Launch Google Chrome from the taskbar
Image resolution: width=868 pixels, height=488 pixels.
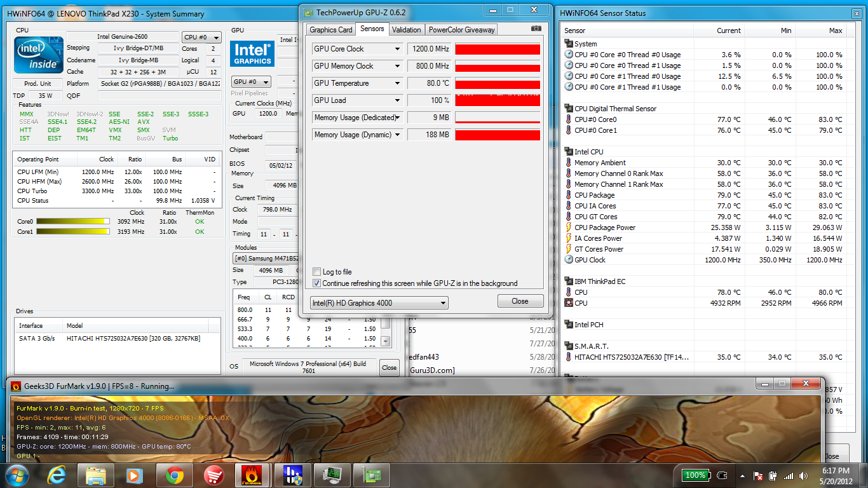(x=175, y=475)
